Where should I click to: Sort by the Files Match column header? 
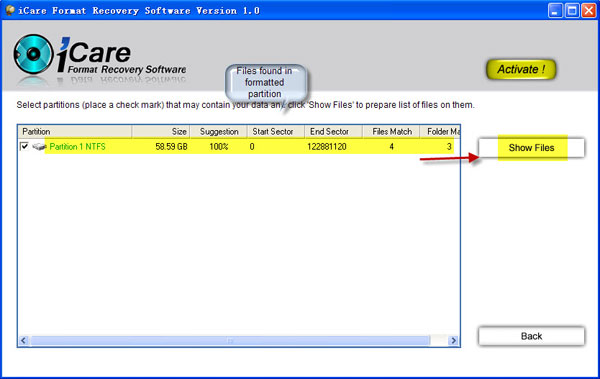tap(391, 131)
